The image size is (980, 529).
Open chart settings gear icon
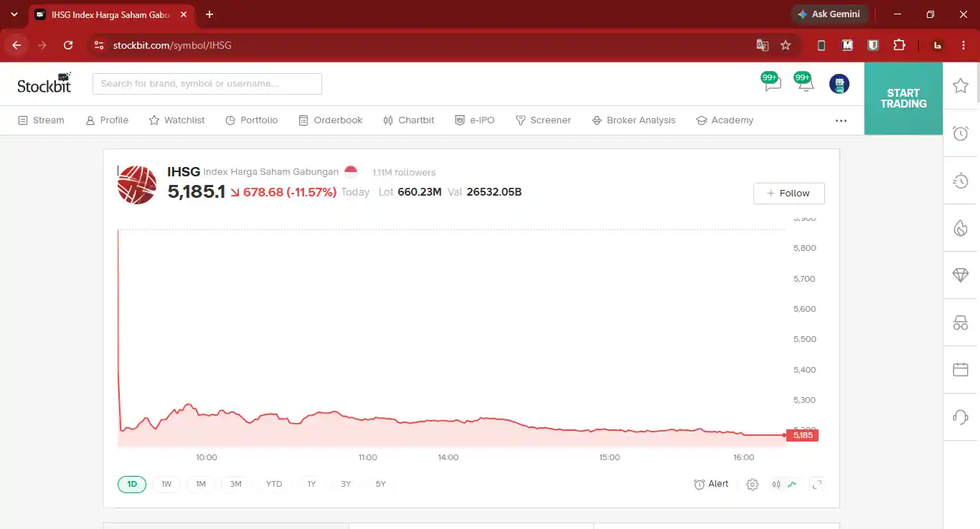coord(753,485)
